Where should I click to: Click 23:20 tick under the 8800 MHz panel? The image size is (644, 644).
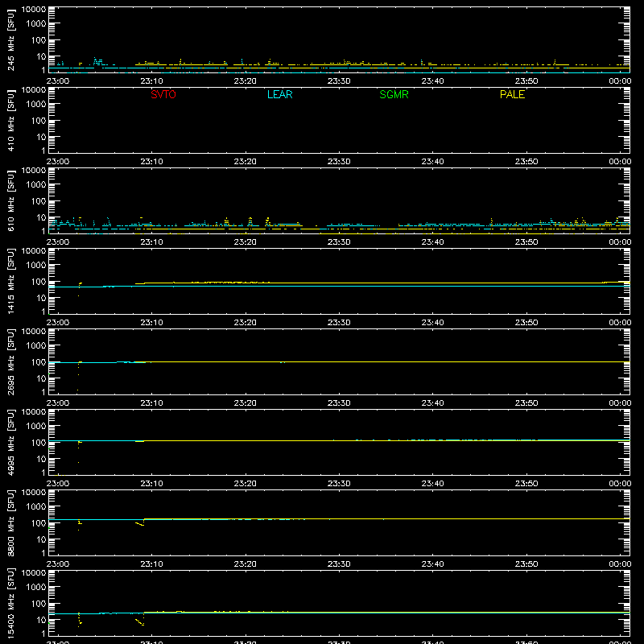coord(246,564)
